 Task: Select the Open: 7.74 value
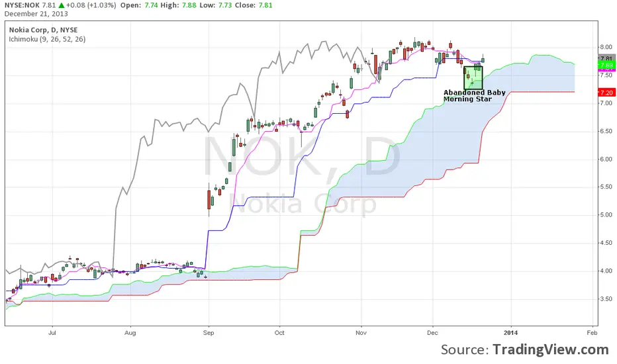tap(139, 5)
